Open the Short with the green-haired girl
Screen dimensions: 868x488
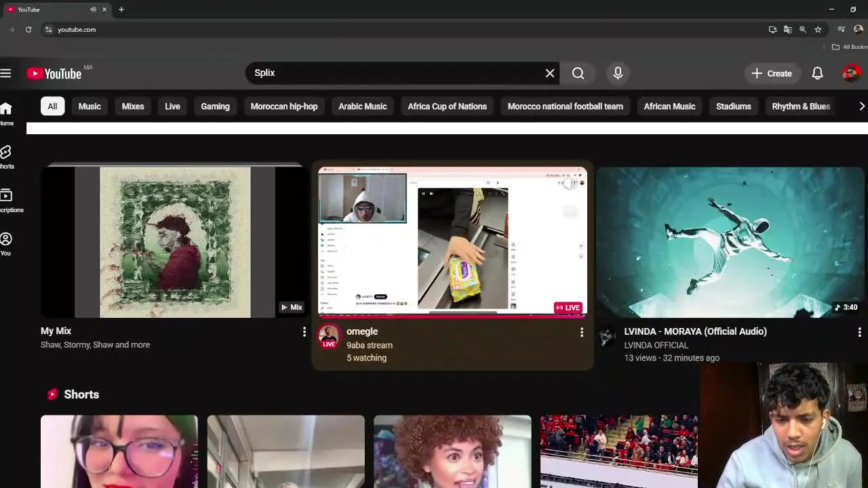click(x=119, y=451)
